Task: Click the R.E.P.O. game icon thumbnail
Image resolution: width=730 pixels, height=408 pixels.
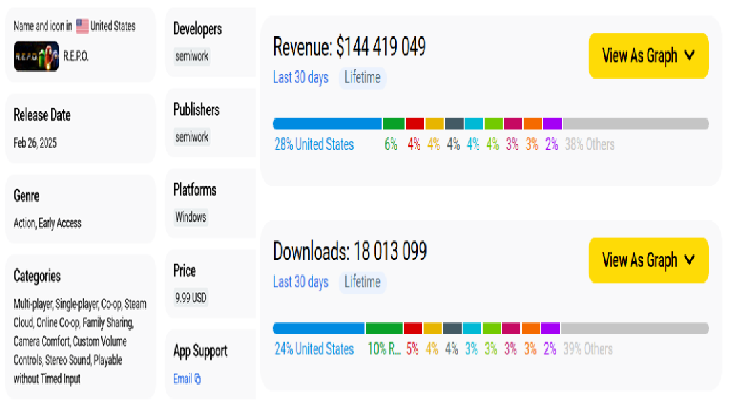Action: pos(37,58)
